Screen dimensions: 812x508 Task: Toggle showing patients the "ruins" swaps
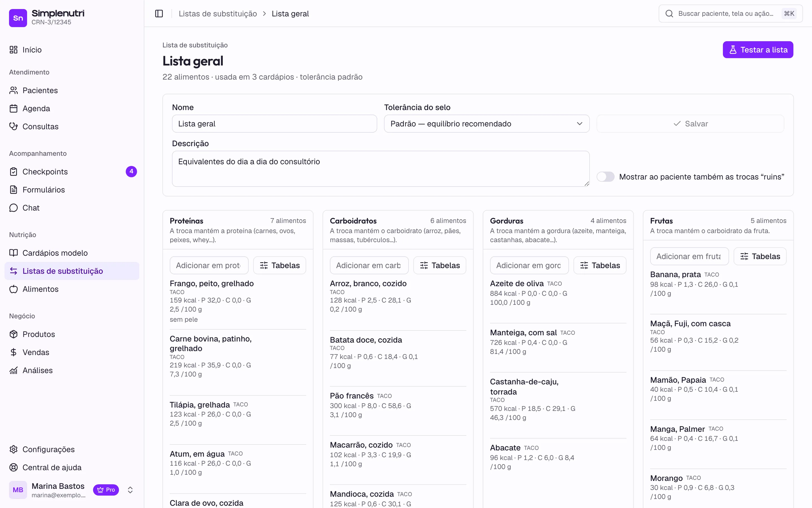coord(605,177)
